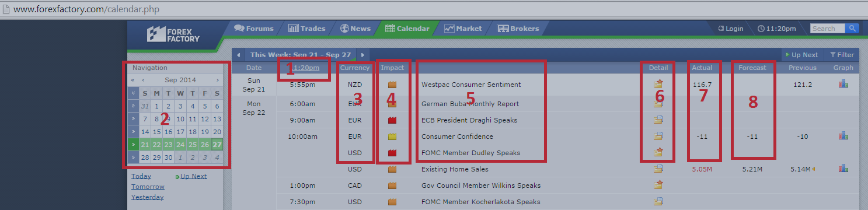Click the search magnifier button
The height and width of the screenshot is (210, 868).
pos(853,28)
